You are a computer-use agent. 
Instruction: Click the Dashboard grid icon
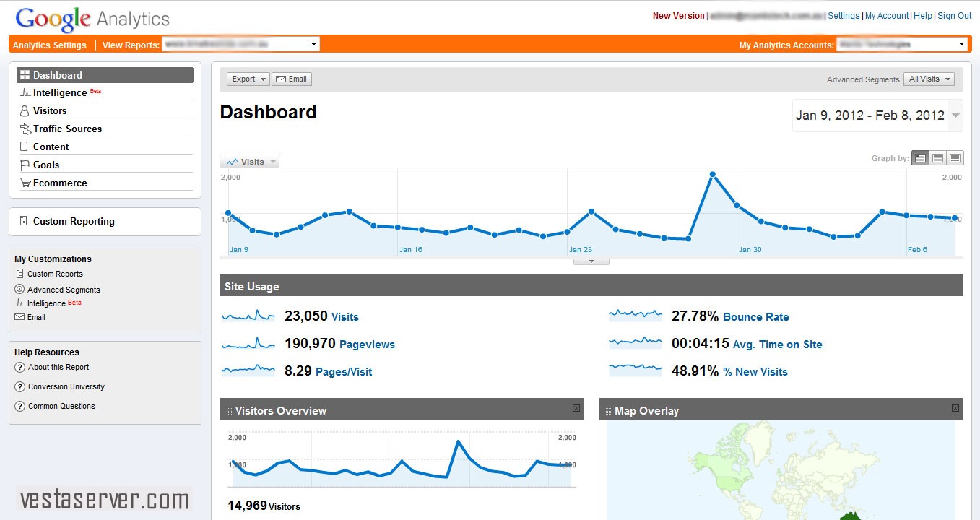25,75
